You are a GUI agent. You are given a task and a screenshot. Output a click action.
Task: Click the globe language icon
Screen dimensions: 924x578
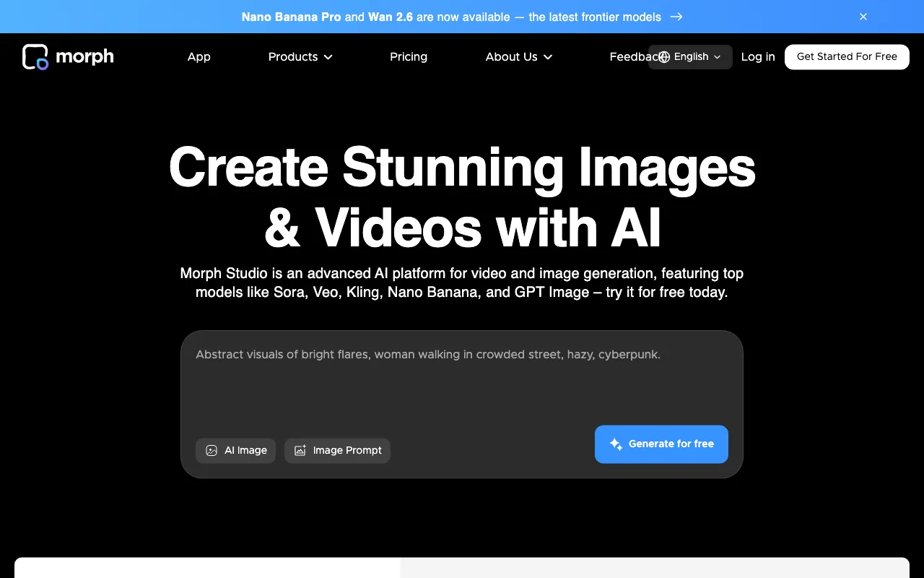(x=664, y=57)
